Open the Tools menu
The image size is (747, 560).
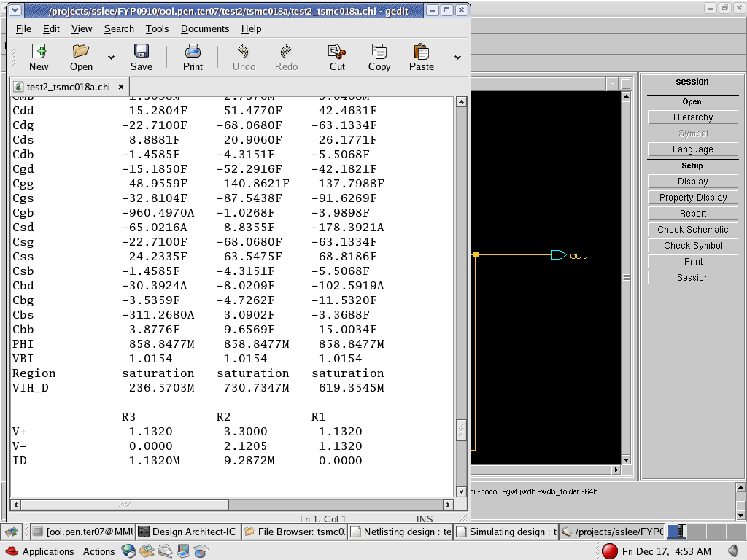point(157,28)
